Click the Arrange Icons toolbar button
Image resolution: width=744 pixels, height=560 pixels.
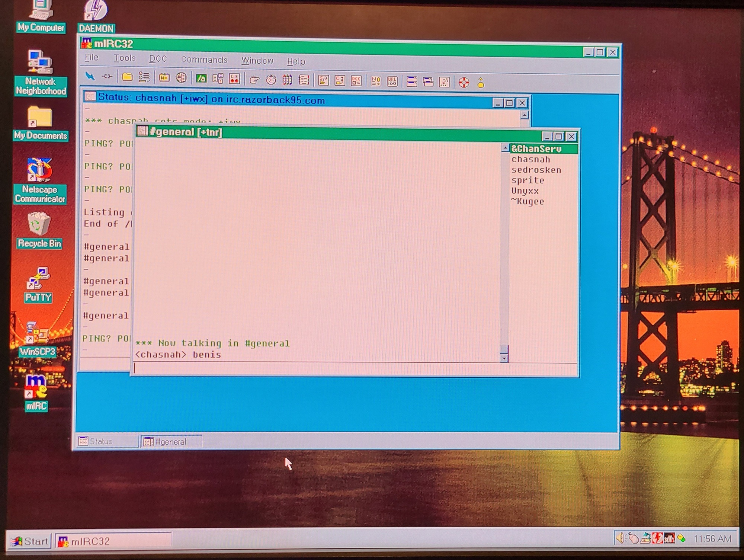445,82
